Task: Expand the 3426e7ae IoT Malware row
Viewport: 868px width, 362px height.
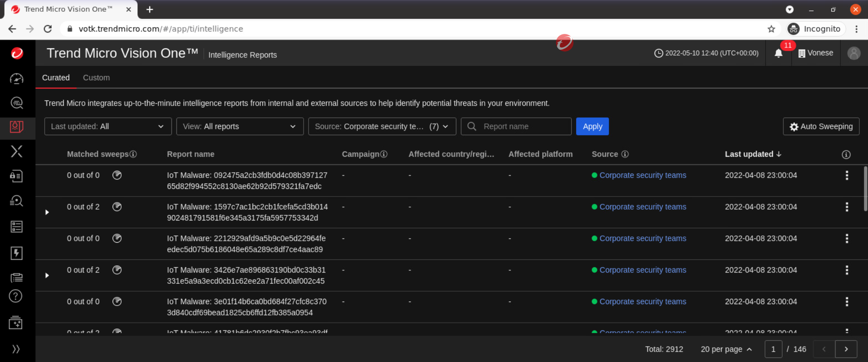Action: coord(47,276)
